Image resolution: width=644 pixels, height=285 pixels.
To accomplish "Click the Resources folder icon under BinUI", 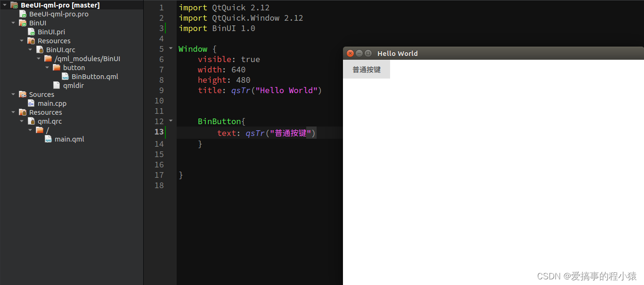I will point(31,41).
